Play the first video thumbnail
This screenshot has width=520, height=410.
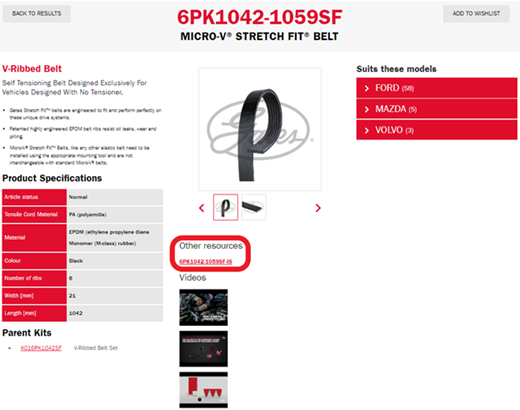pos(203,307)
